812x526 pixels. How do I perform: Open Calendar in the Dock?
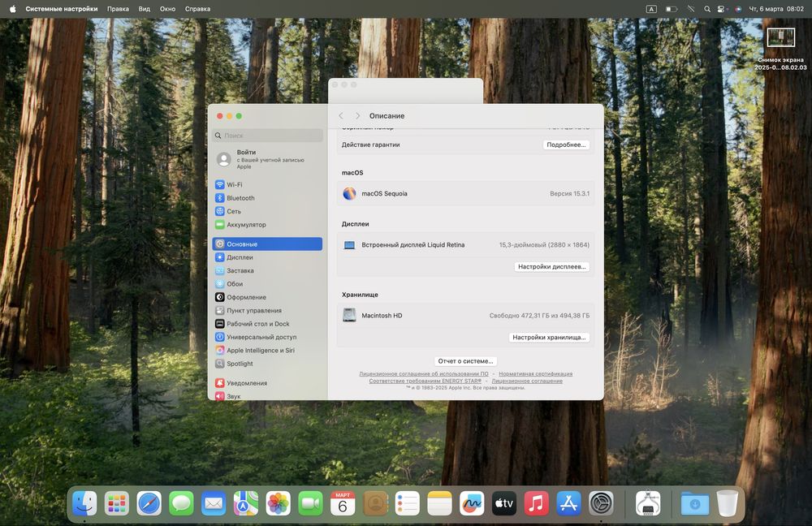[343, 503]
